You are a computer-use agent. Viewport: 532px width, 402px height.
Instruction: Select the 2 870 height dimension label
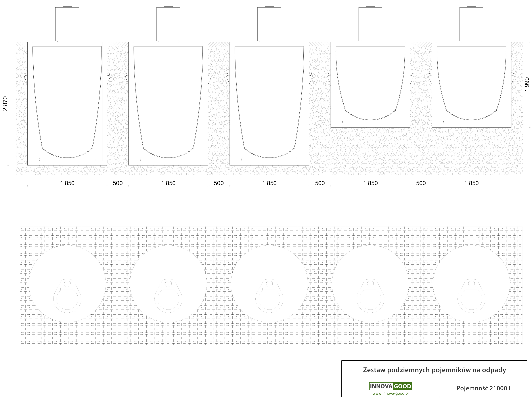[5, 103]
